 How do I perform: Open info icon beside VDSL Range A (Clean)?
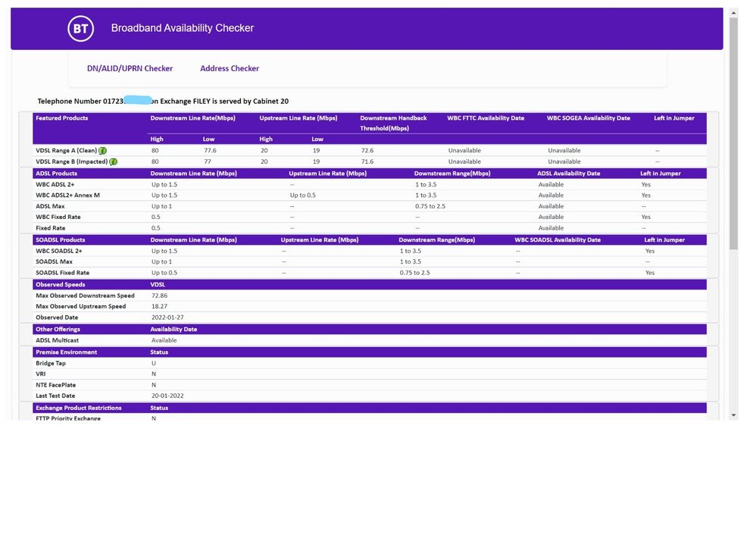(x=102, y=151)
